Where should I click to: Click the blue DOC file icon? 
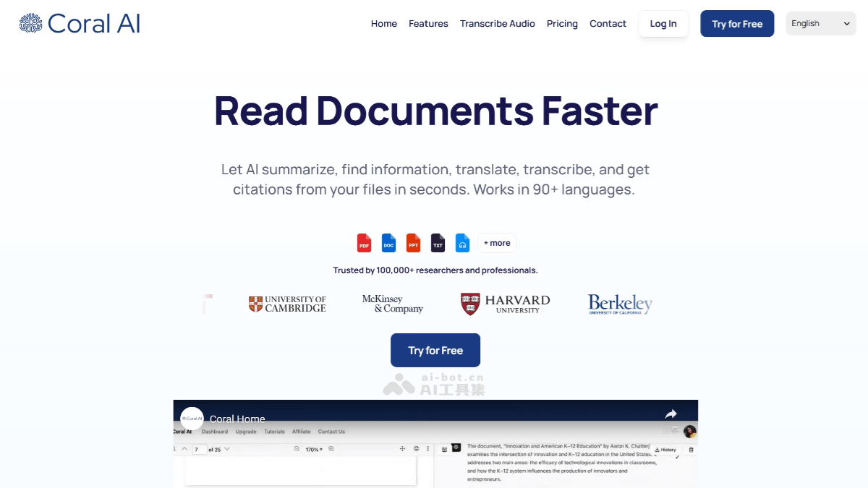388,243
